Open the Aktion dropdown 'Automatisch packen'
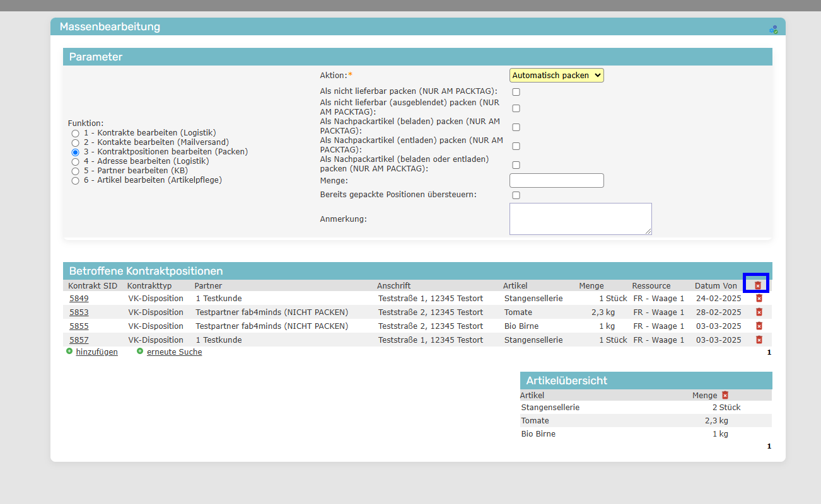 pyautogui.click(x=556, y=76)
